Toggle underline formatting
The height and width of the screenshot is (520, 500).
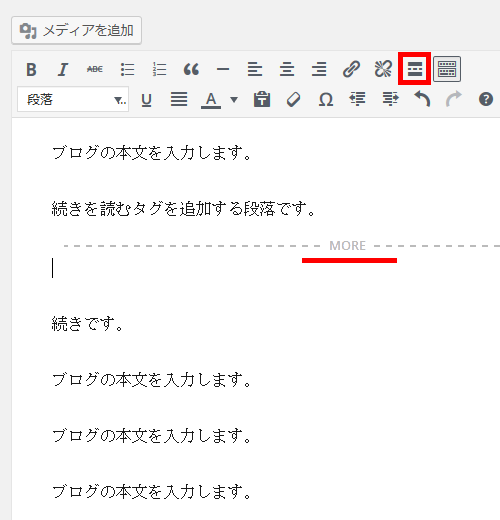pos(146,99)
